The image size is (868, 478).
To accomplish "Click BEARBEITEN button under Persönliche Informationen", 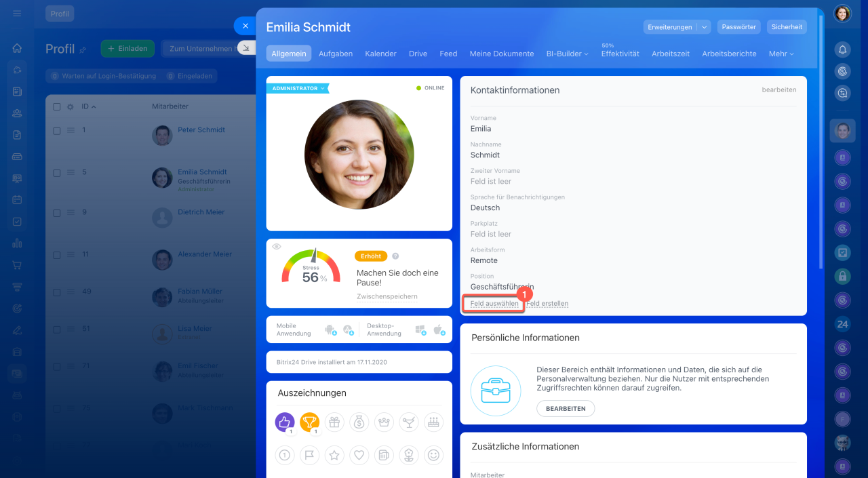I will 566,409.
